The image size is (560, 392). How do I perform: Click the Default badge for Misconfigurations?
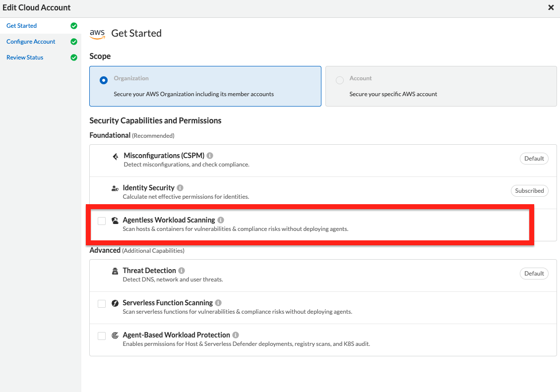(534, 159)
